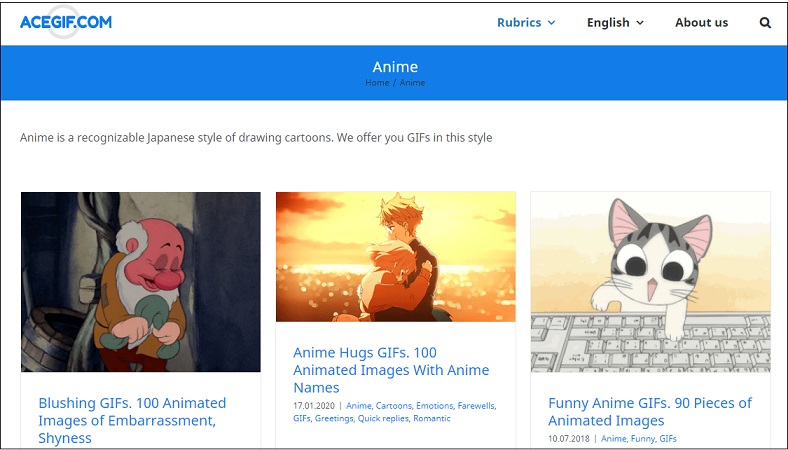The width and height of the screenshot is (788, 450).
Task: Select the Greetings tag link
Action: click(334, 418)
